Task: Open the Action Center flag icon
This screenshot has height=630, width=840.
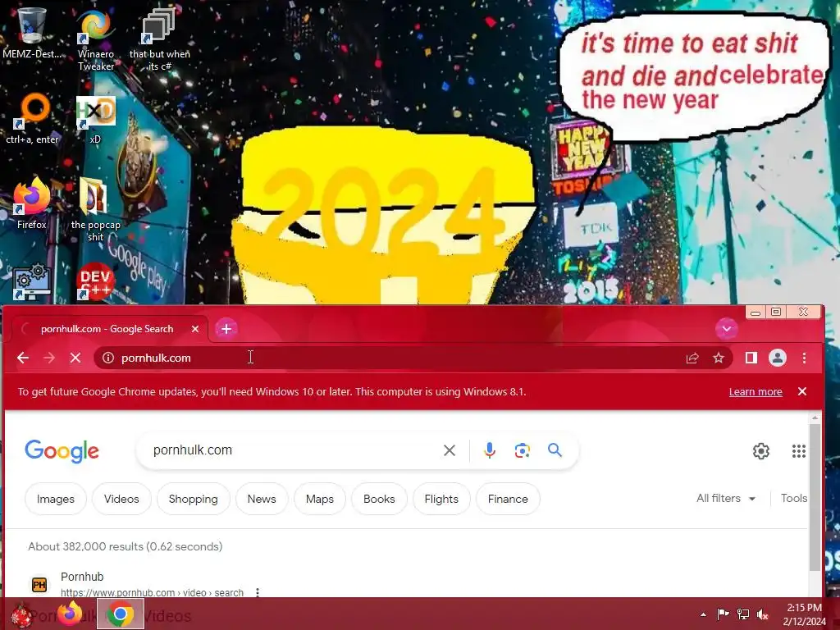Action: click(723, 614)
